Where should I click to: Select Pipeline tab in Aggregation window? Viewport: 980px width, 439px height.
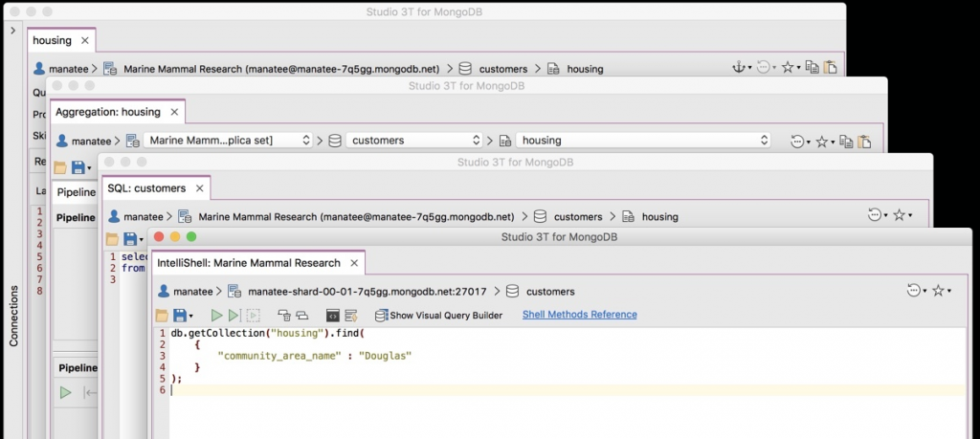[77, 192]
